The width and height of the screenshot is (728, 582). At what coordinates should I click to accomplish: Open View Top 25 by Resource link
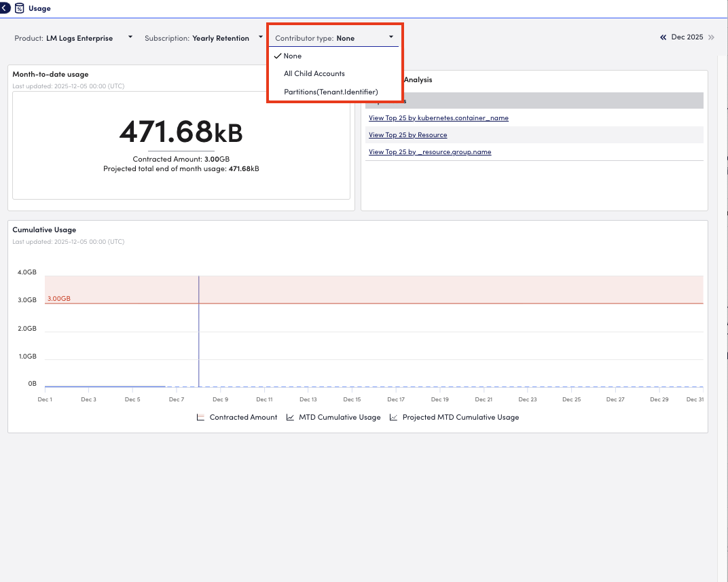[407, 135]
